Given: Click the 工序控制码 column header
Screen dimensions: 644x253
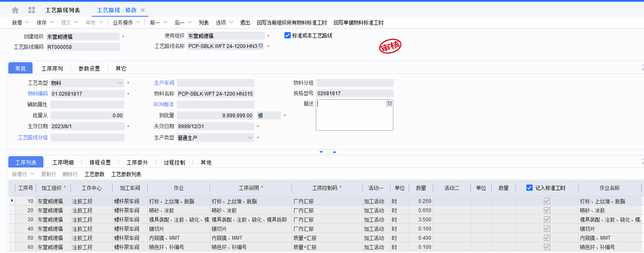Looking at the screenshot, I should point(327,188).
